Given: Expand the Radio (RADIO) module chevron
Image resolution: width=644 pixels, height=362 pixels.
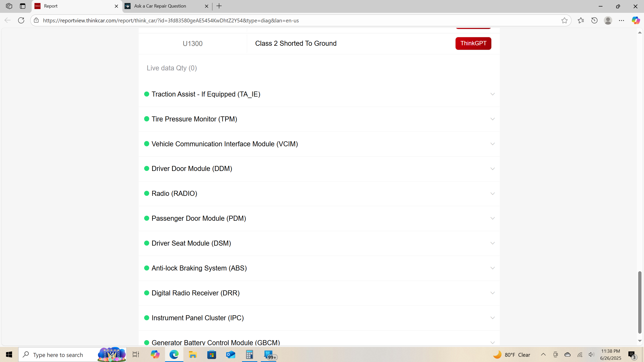Looking at the screenshot, I should click(x=492, y=194).
